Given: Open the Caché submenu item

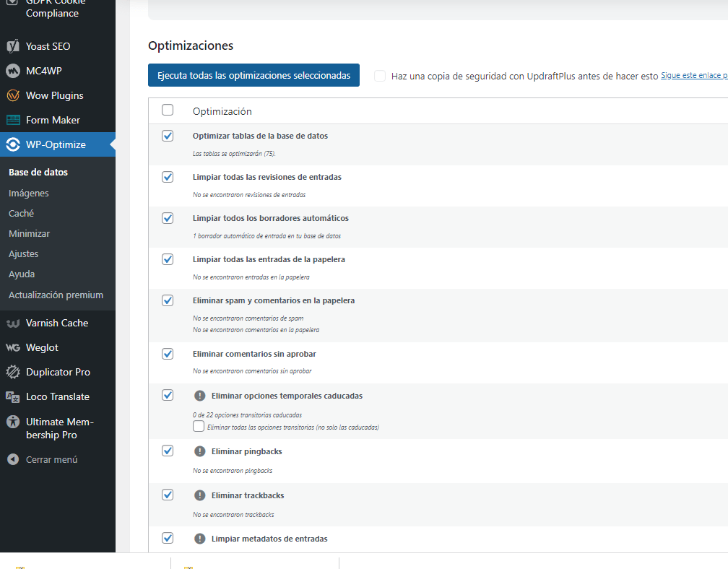Looking at the screenshot, I should pyautogui.click(x=21, y=214).
